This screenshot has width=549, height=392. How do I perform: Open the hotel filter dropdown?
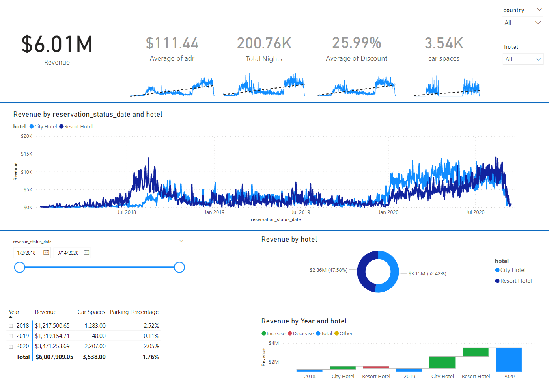tap(538, 59)
